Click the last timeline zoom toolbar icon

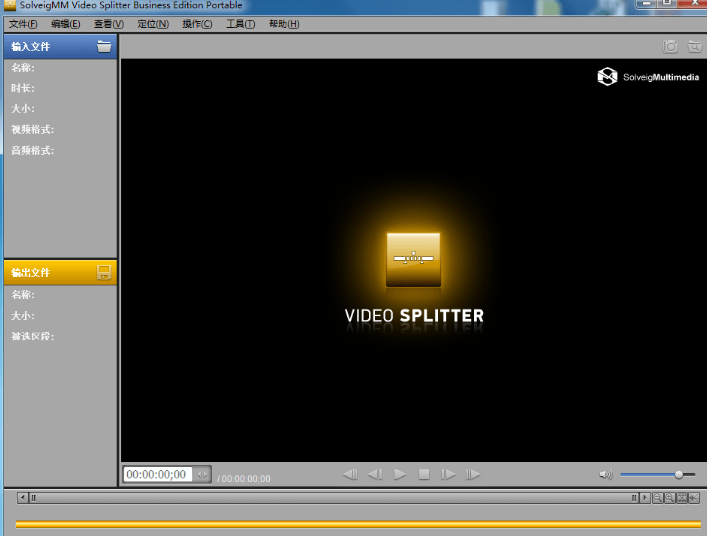[x=694, y=498]
